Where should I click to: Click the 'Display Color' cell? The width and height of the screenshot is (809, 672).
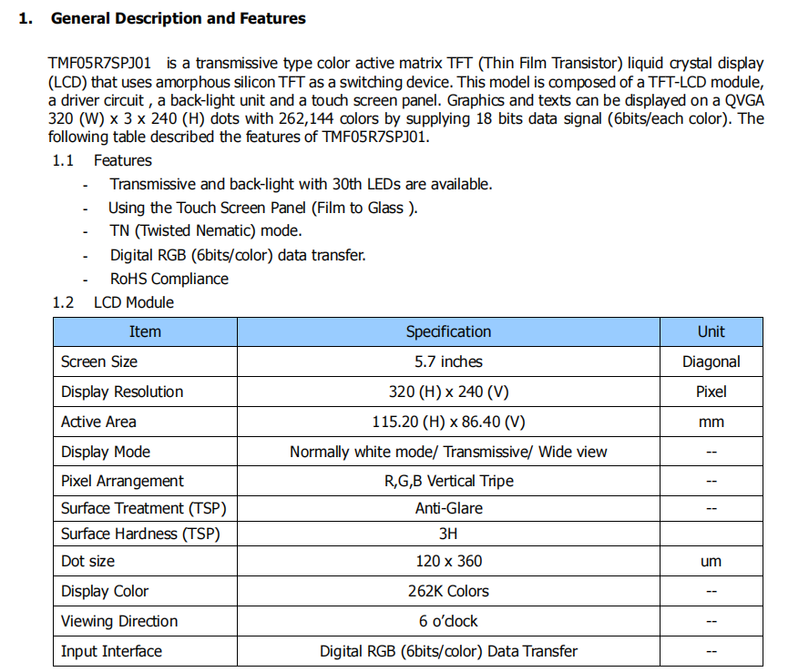tap(145, 591)
